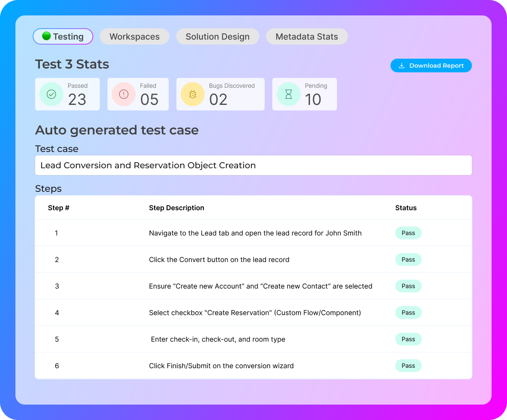Select the Metadata Stats tab
Viewport: 507px width, 420px height.
click(x=307, y=36)
